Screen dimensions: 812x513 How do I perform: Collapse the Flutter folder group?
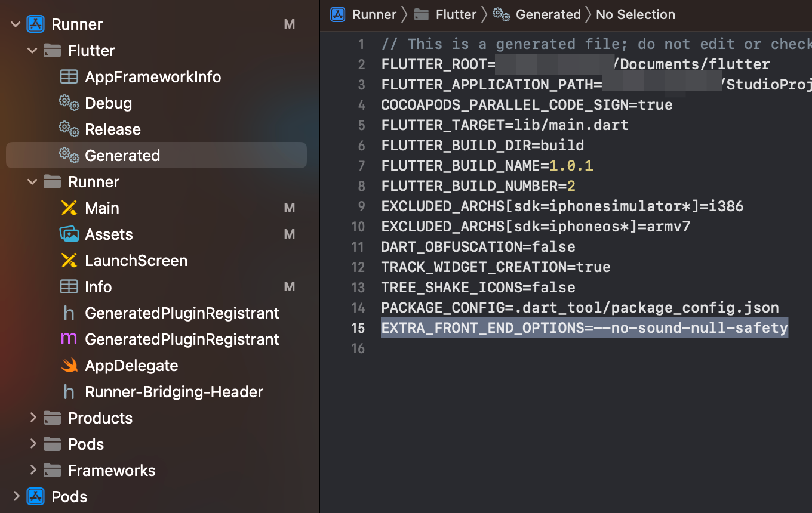click(x=33, y=51)
